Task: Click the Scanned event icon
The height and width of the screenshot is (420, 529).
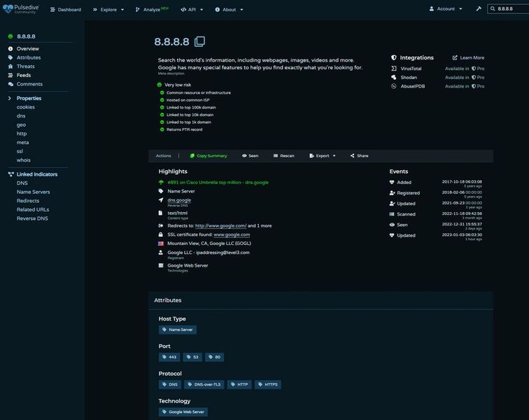Action: (x=392, y=214)
